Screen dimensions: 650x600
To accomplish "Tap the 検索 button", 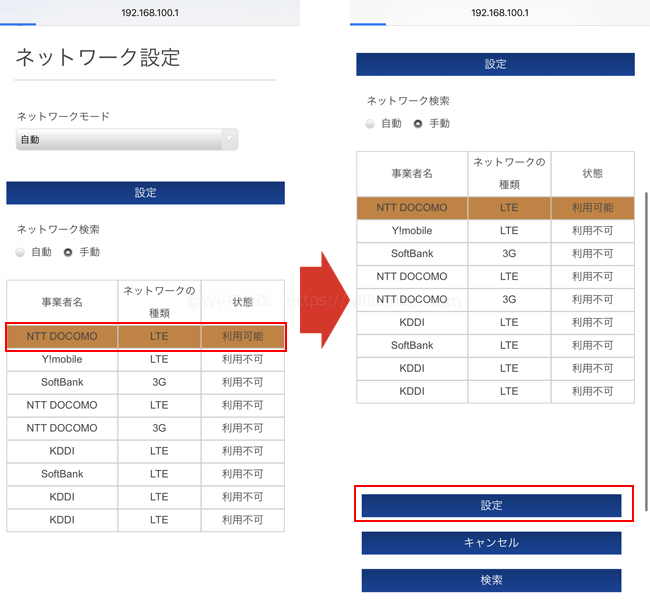I will [492, 580].
